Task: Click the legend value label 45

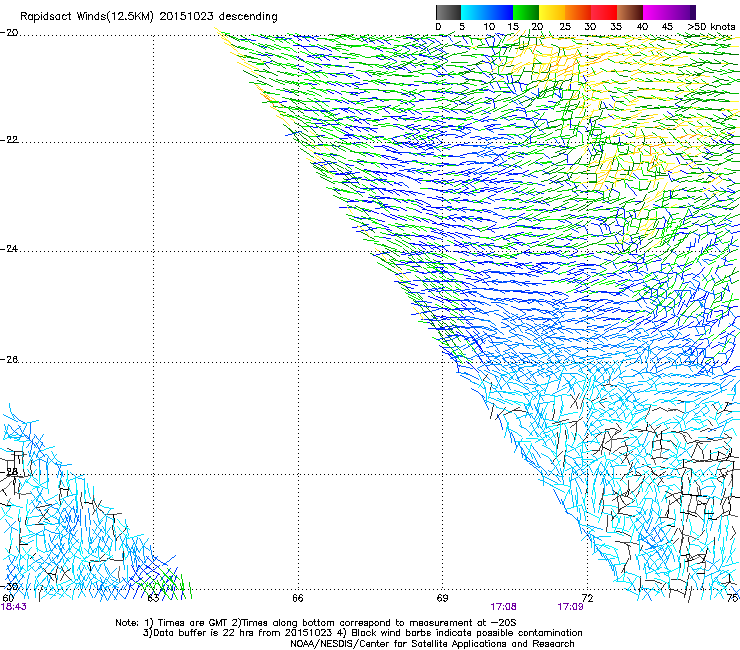Action: point(667,27)
